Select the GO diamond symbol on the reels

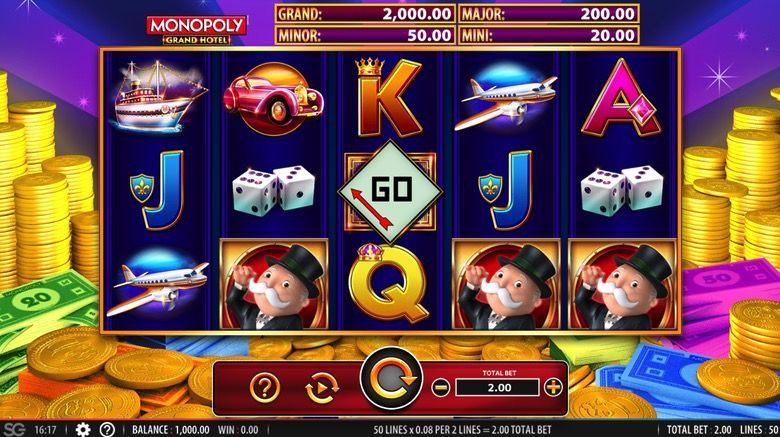click(390, 192)
